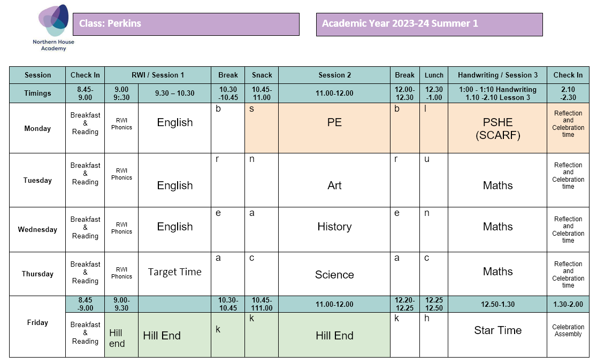Click the Lunch column header
597x364 pixels.
pos(433,75)
